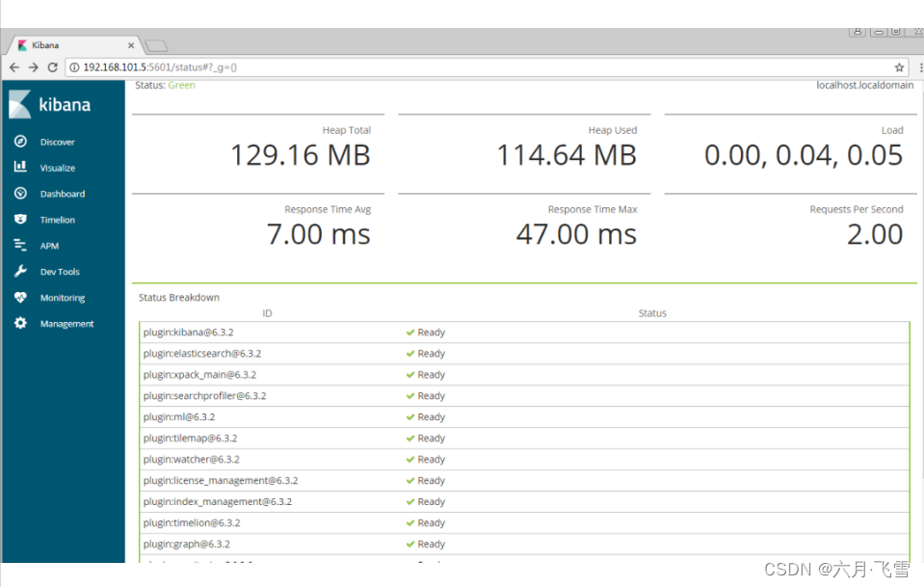This screenshot has width=924, height=587.
Task: Click green checkmark for plugin:watcher
Action: [x=410, y=459]
